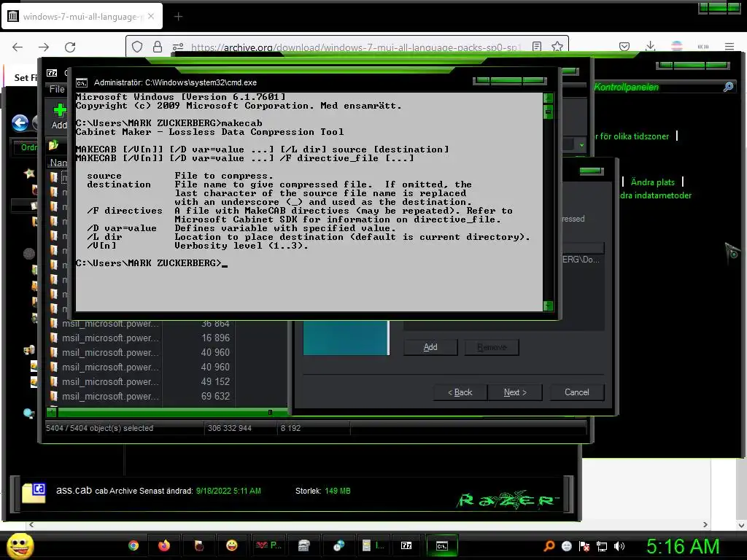The height and width of the screenshot is (560, 747).
Task: Click the 7-Zip horizontal scrollbar
Action: 167,412
